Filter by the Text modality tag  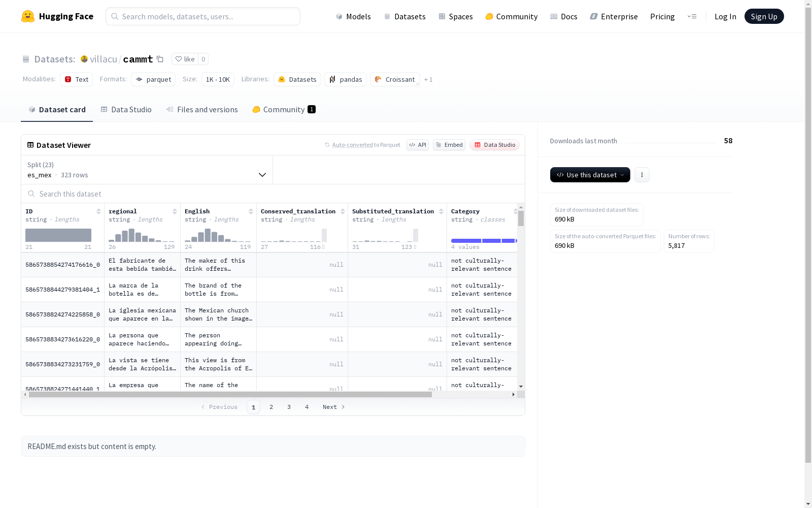tap(77, 79)
